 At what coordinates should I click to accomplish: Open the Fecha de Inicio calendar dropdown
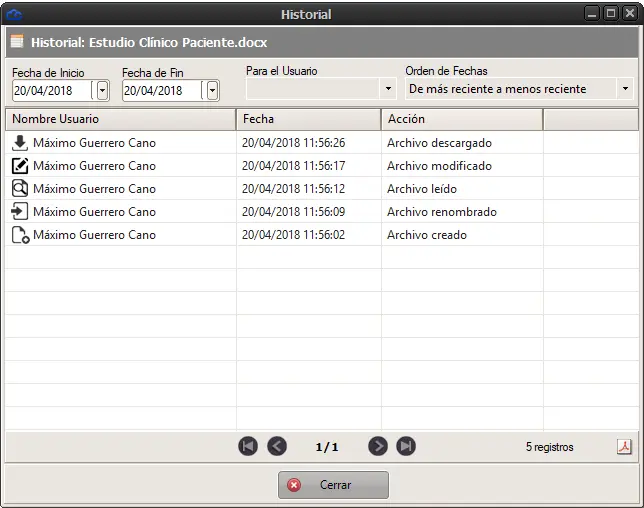[x=103, y=90]
